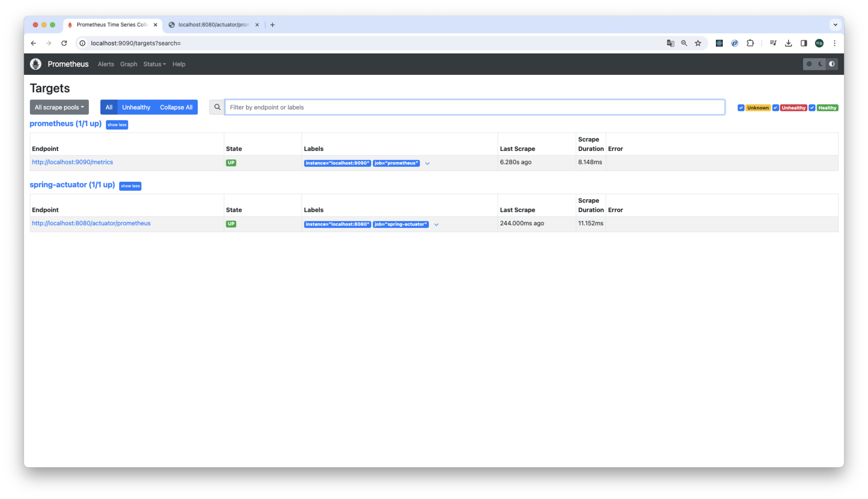
Task: Click the Collapse All button
Action: [x=176, y=107]
